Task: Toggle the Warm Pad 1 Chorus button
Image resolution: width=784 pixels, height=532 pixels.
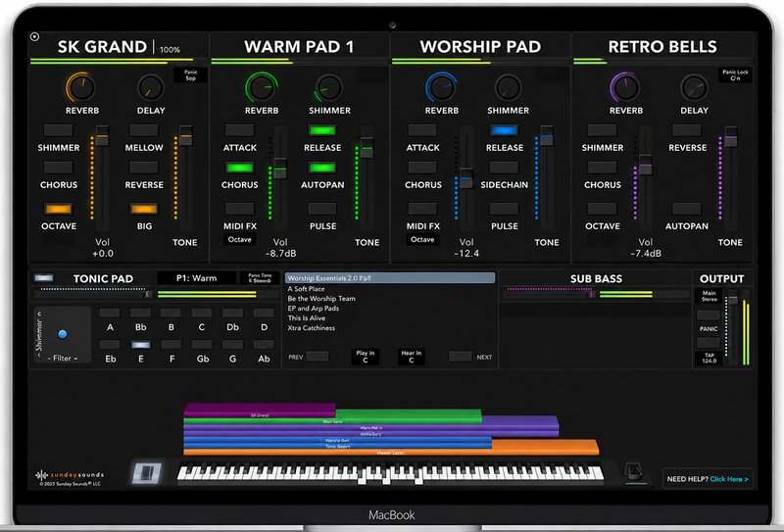Action: 239,168
